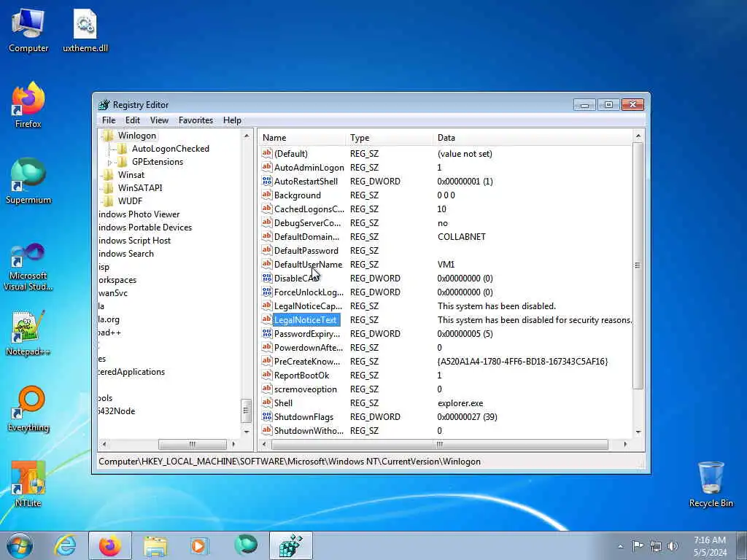Click the Background value icon
This screenshot has width=747, height=560.
pos(267,195)
